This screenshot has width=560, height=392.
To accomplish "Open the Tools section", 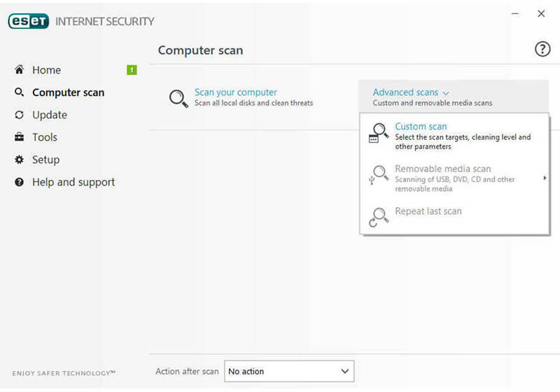I will (x=45, y=137).
